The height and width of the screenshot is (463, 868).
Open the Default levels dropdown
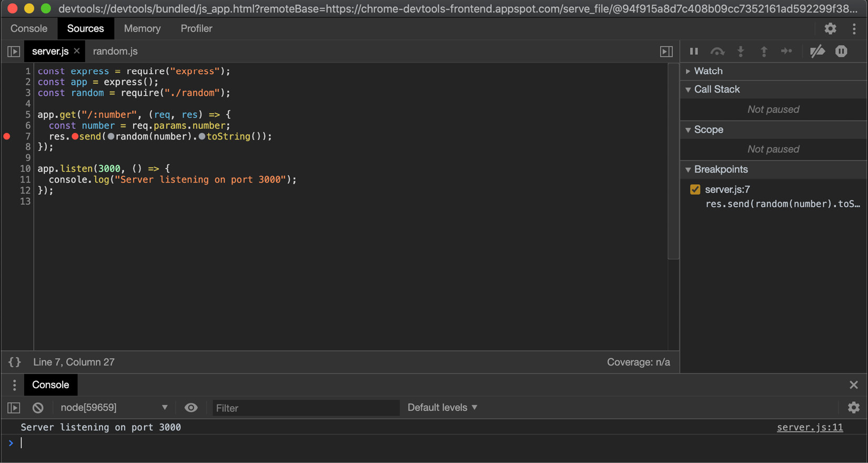tap(442, 408)
